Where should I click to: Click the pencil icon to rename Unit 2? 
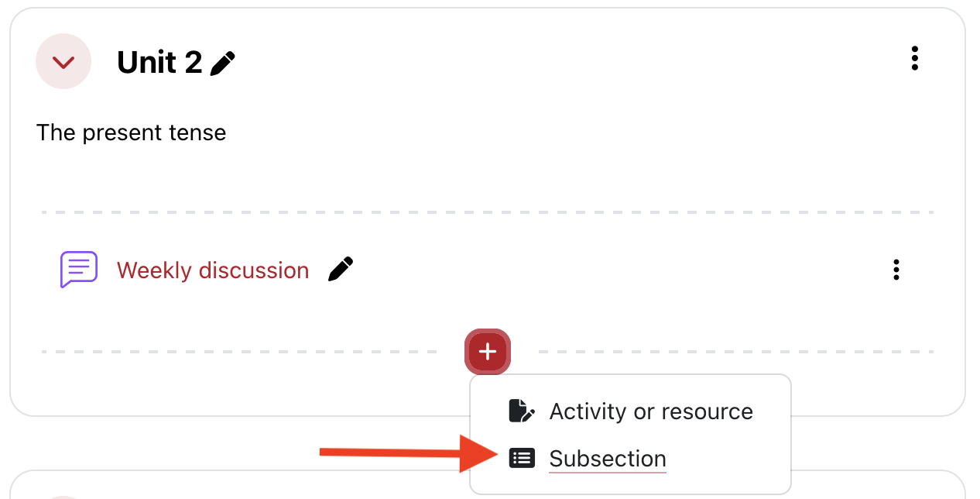(x=223, y=63)
